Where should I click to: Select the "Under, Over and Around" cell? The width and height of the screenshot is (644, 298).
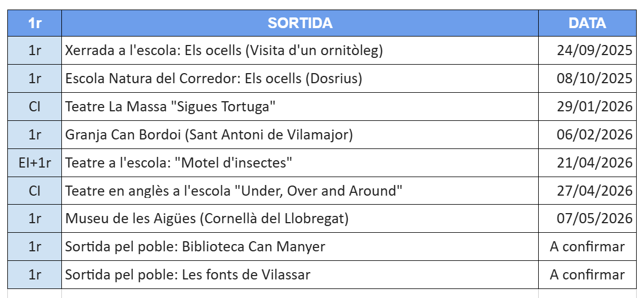[x=234, y=191]
